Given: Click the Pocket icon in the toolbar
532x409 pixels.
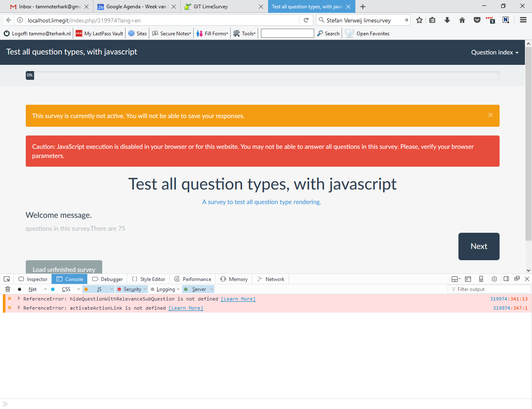Looking at the screenshot, I should (477, 20).
